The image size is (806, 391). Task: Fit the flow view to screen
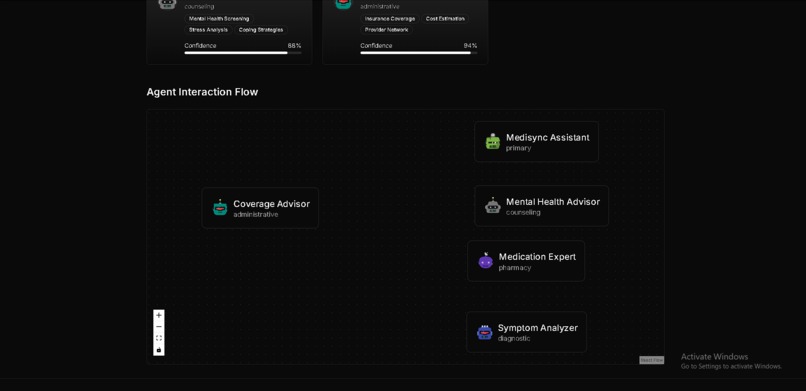159,338
